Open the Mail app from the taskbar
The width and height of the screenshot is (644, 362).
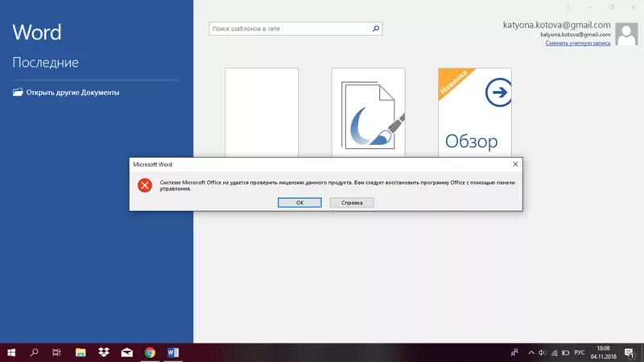(x=127, y=352)
